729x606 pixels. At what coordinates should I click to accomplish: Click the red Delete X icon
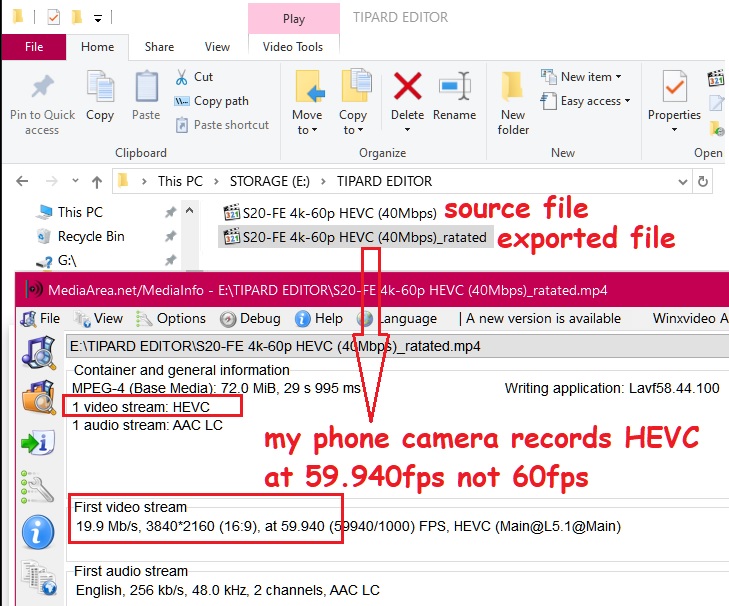(407, 86)
